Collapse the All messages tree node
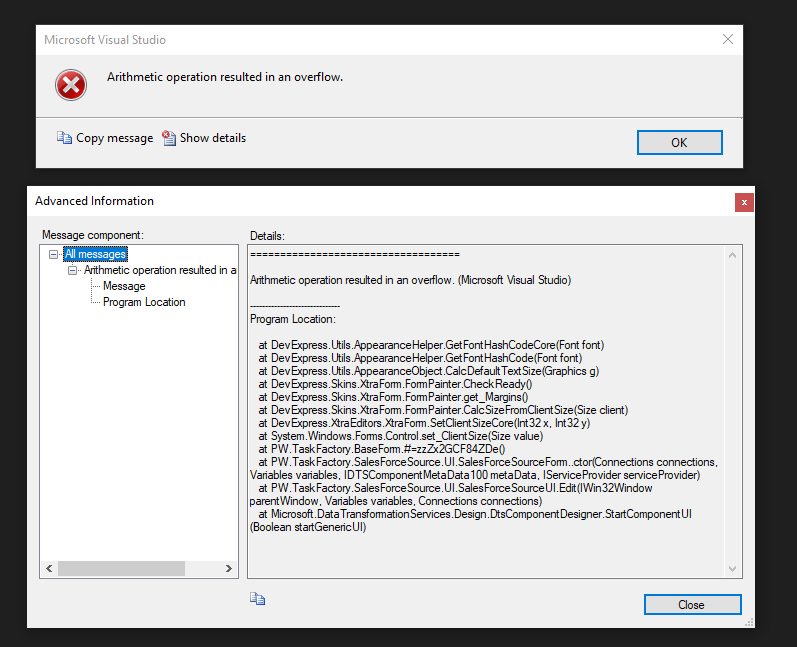This screenshot has width=797, height=647. click(x=53, y=254)
